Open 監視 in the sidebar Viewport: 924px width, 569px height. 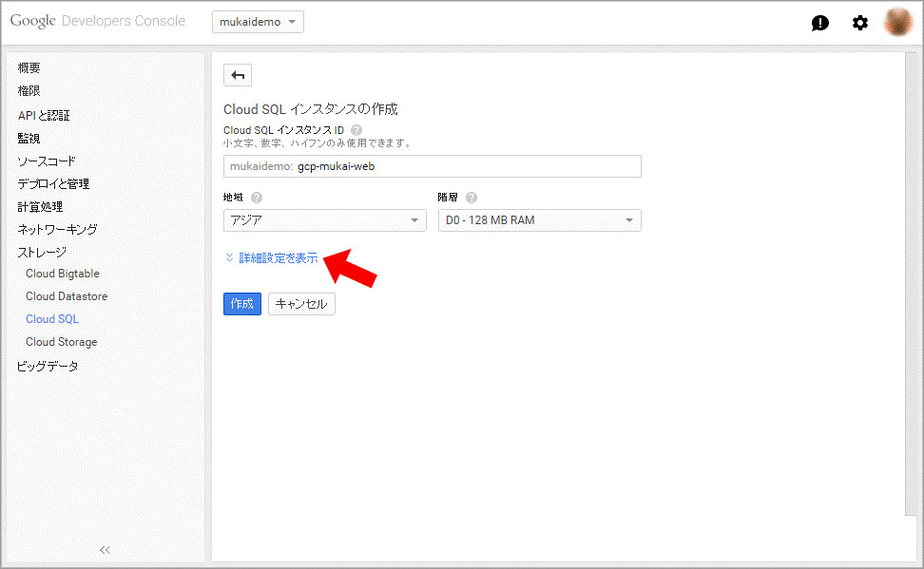[x=29, y=139]
